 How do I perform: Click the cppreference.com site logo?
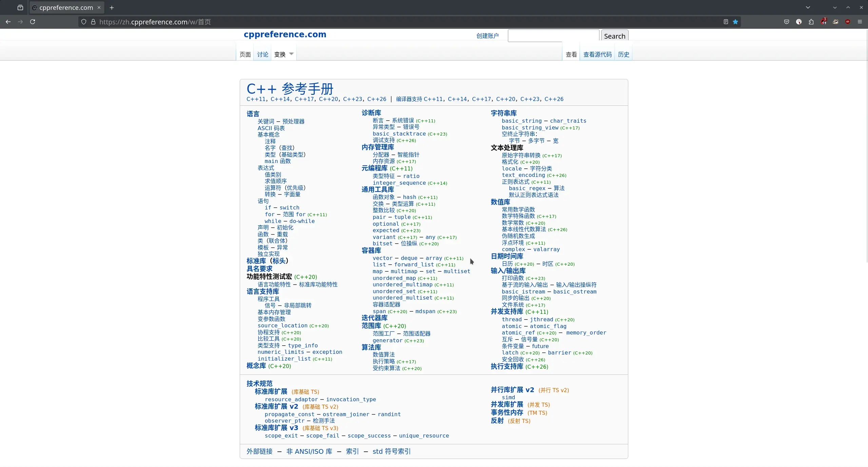[285, 34]
